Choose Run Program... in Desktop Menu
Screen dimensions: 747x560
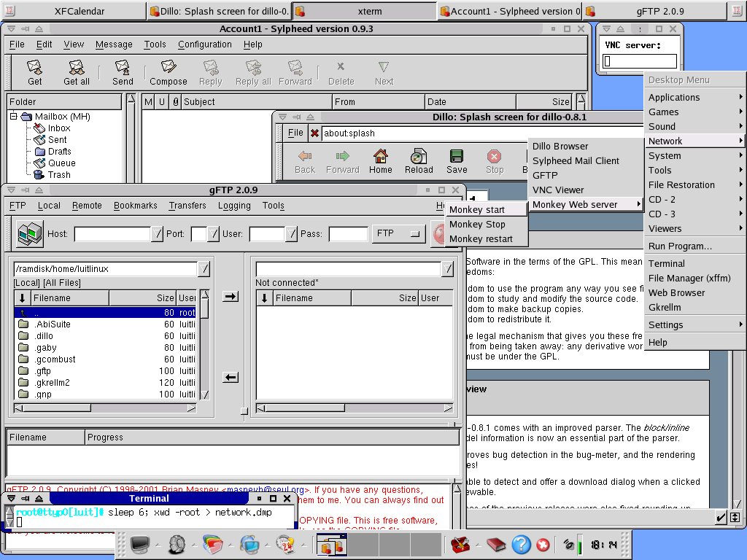click(695, 246)
